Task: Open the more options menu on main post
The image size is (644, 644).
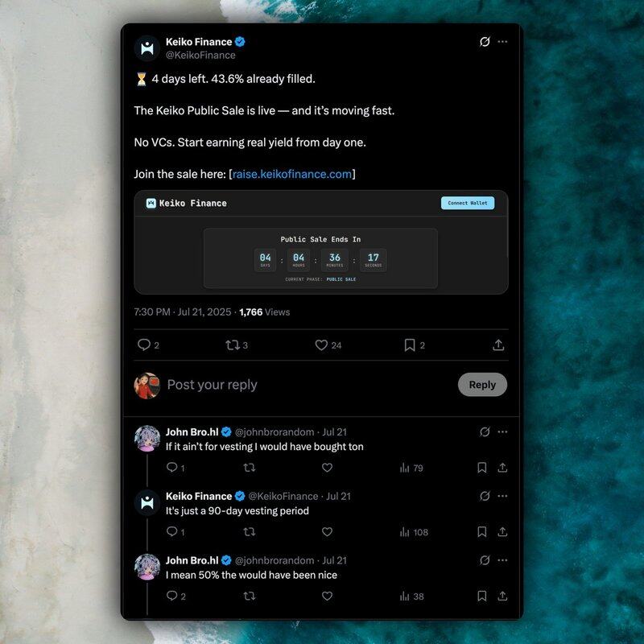Action: (502, 42)
